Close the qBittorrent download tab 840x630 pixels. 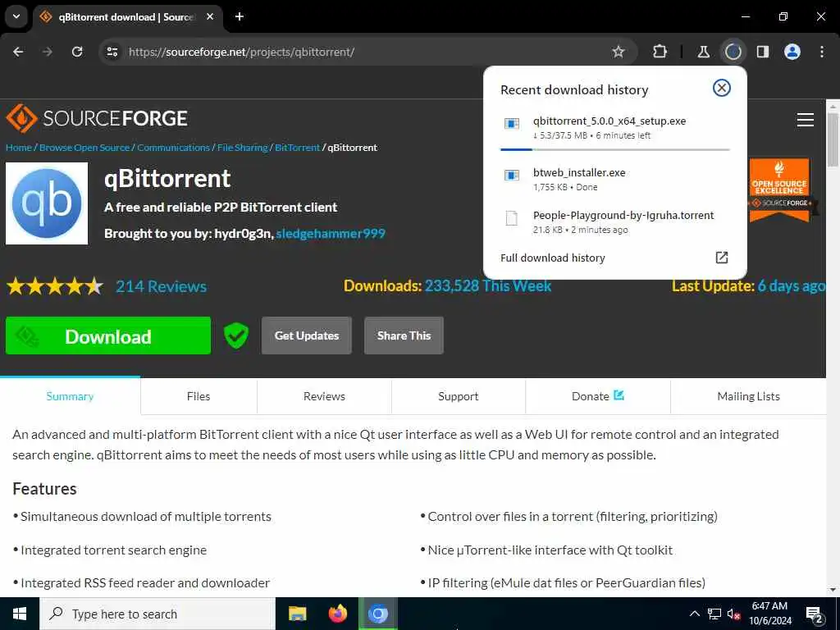210,16
